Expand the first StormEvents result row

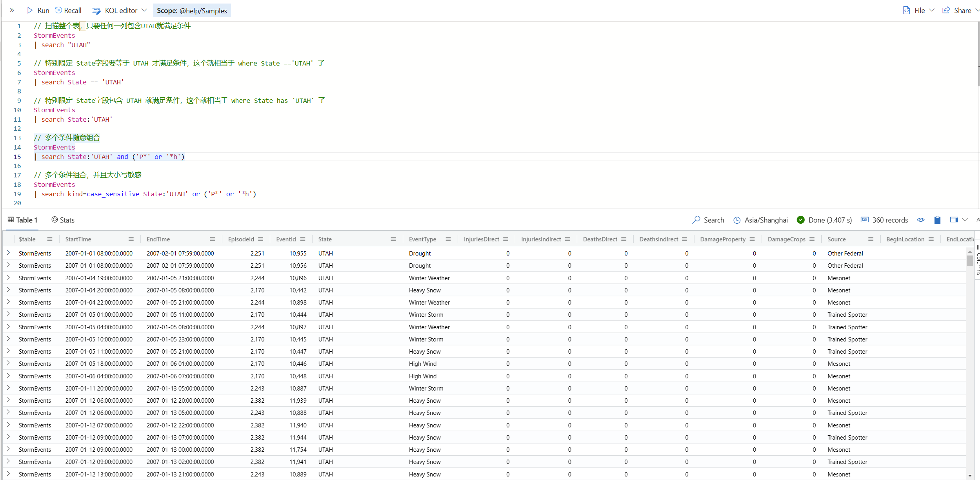click(8, 253)
